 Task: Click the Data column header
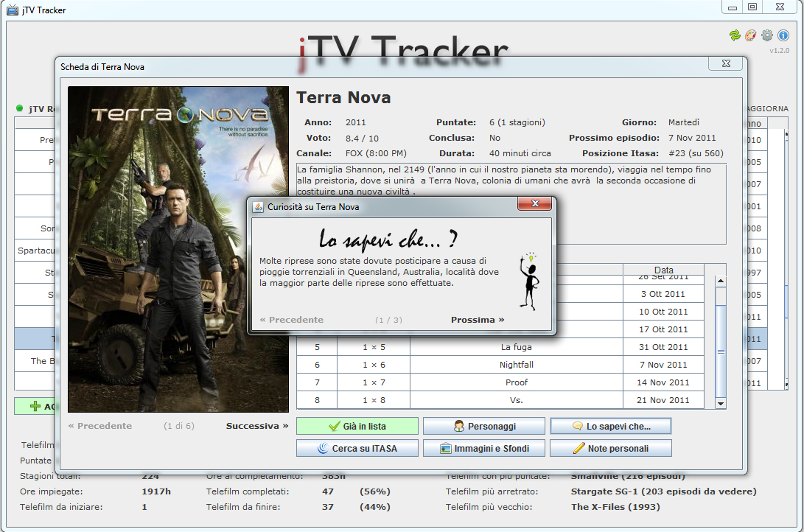663,270
